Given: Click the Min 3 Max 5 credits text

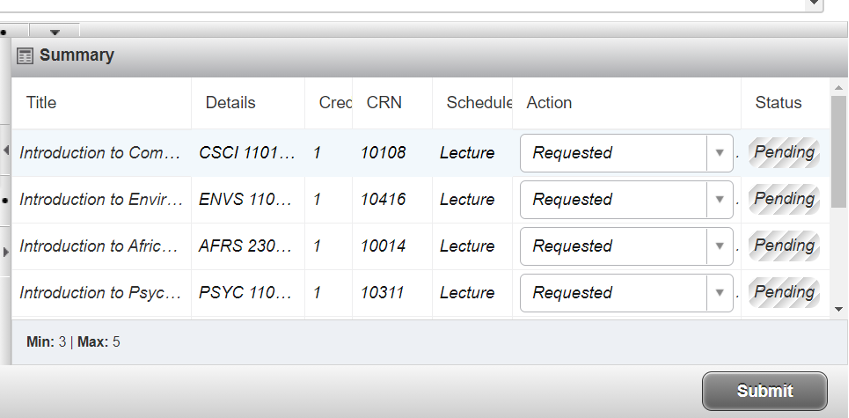Looking at the screenshot, I should coord(73,342).
